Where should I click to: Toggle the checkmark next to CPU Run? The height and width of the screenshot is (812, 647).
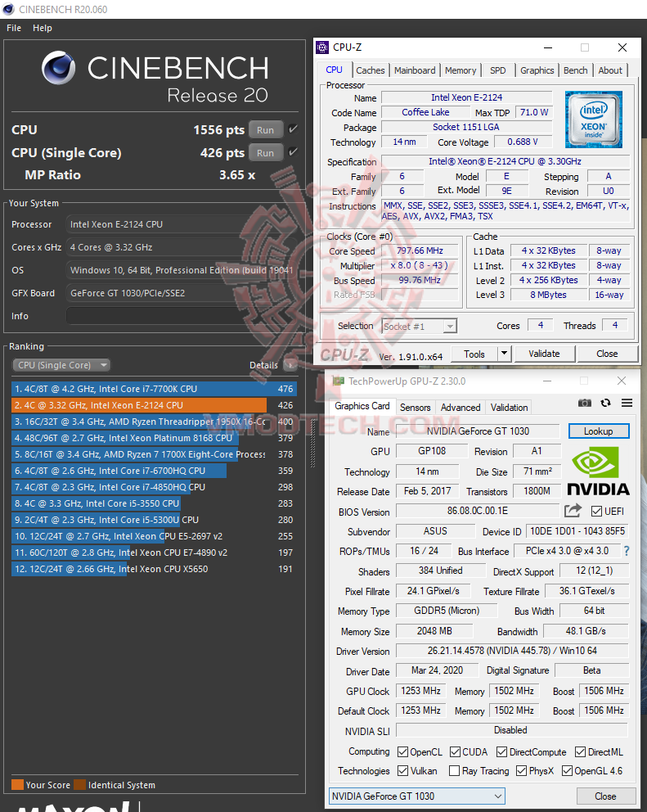point(293,129)
